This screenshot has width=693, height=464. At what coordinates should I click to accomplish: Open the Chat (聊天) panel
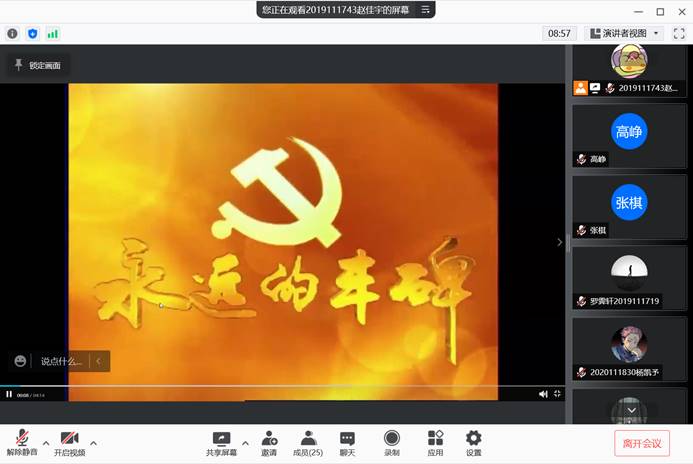347,443
